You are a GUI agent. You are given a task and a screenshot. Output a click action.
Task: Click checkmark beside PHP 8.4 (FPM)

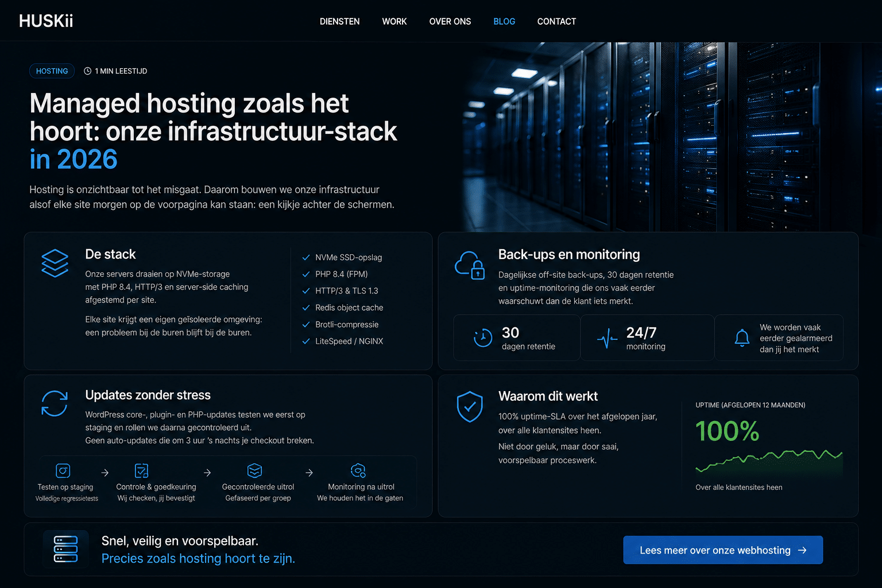click(306, 274)
